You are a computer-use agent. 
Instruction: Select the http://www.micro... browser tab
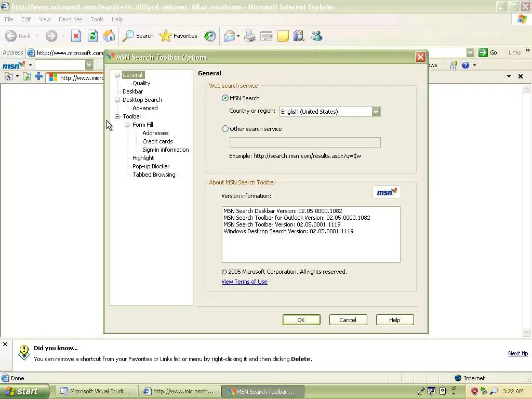click(x=75, y=78)
